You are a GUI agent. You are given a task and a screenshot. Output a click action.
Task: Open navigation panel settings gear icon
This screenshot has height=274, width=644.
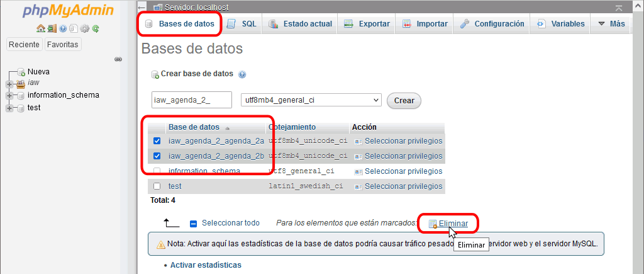[85, 28]
